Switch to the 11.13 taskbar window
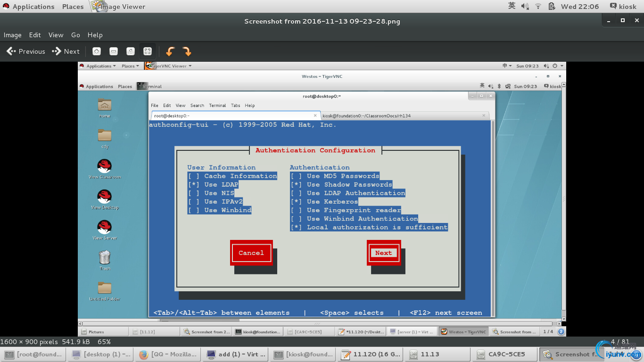The width and height of the screenshot is (644, 362). tap(438, 354)
